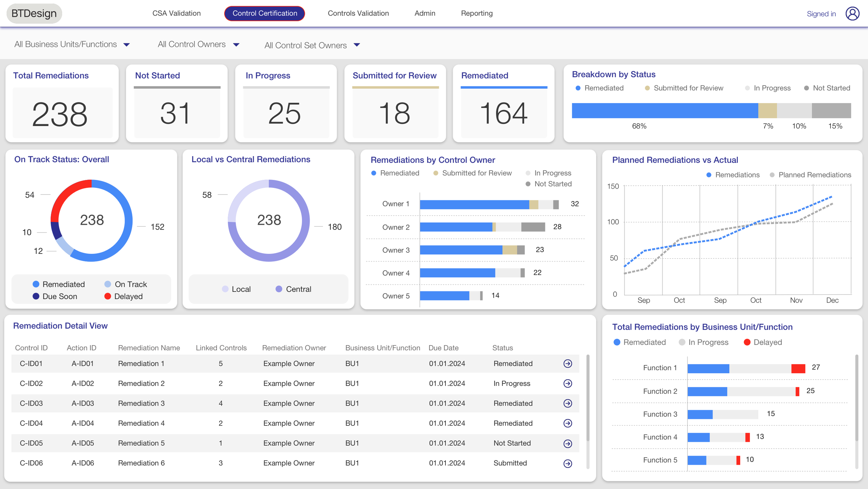Switch to CSA Validation tab
This screenshot has width=868, height=489.
pos(176,13)
